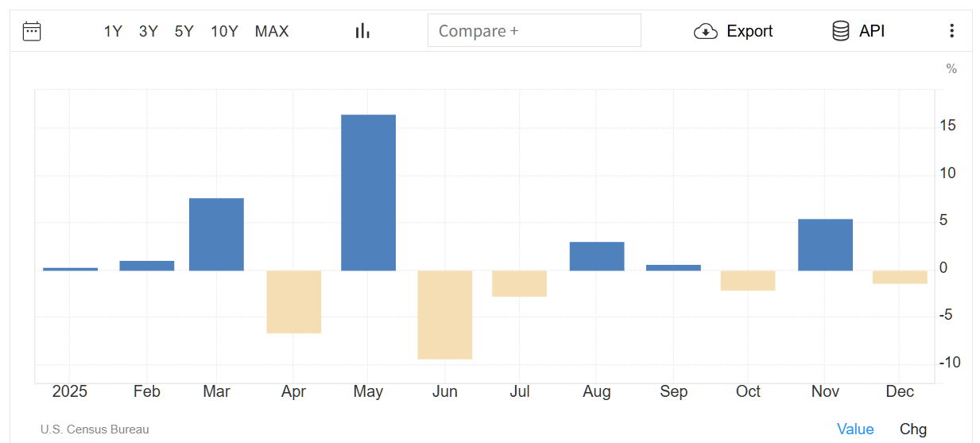Click the API database stack icon

tap(840, 31)
